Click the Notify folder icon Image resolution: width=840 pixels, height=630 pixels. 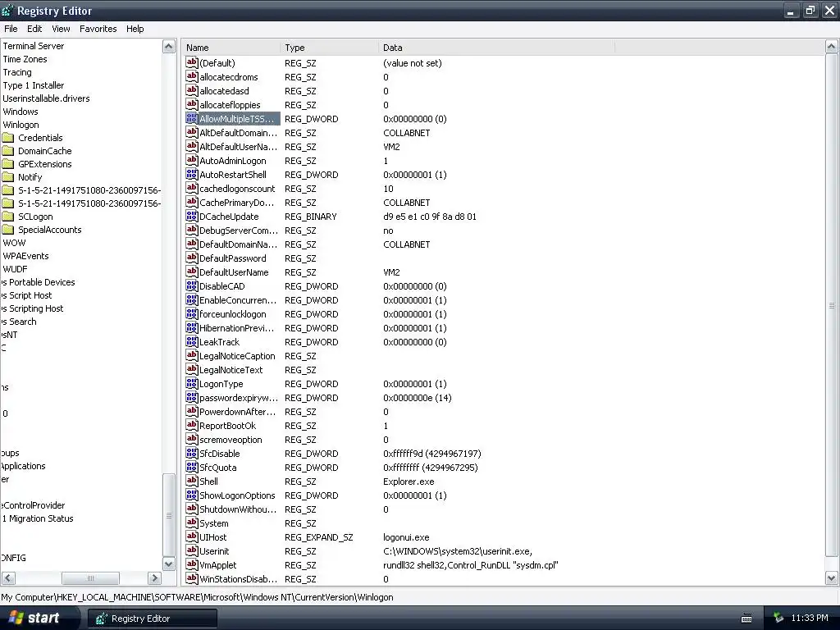8,177
